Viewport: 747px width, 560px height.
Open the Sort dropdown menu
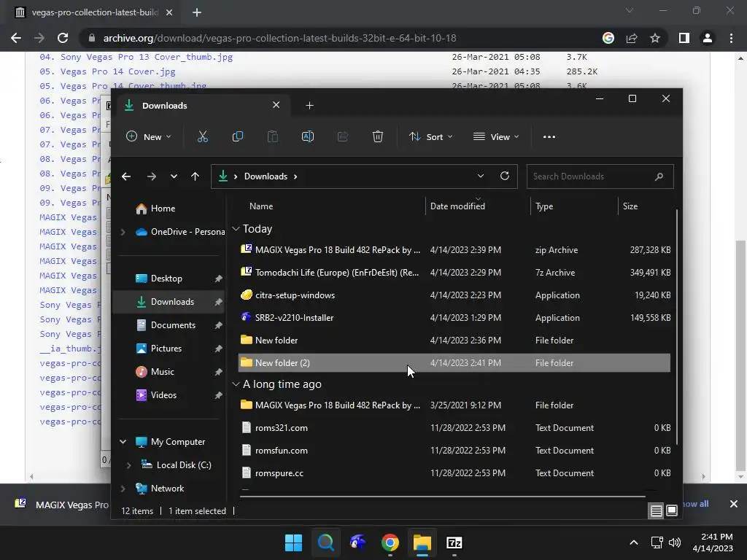[x=430, y=137]
